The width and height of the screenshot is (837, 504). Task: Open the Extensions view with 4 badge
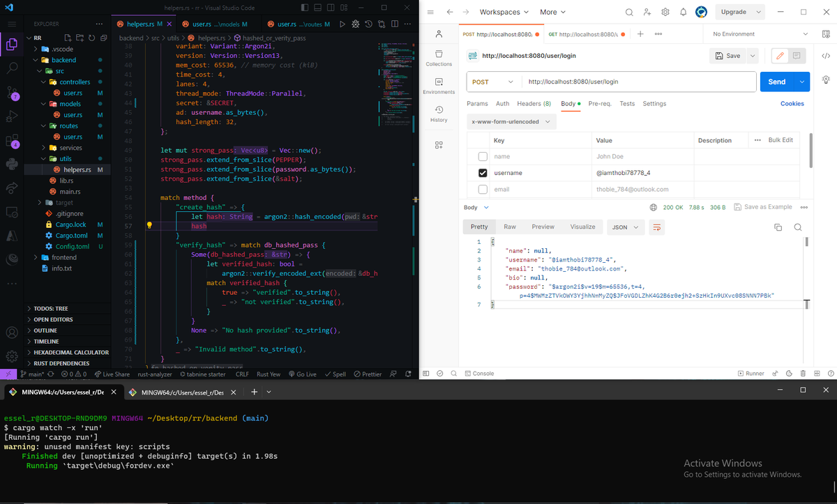(12, 140)
